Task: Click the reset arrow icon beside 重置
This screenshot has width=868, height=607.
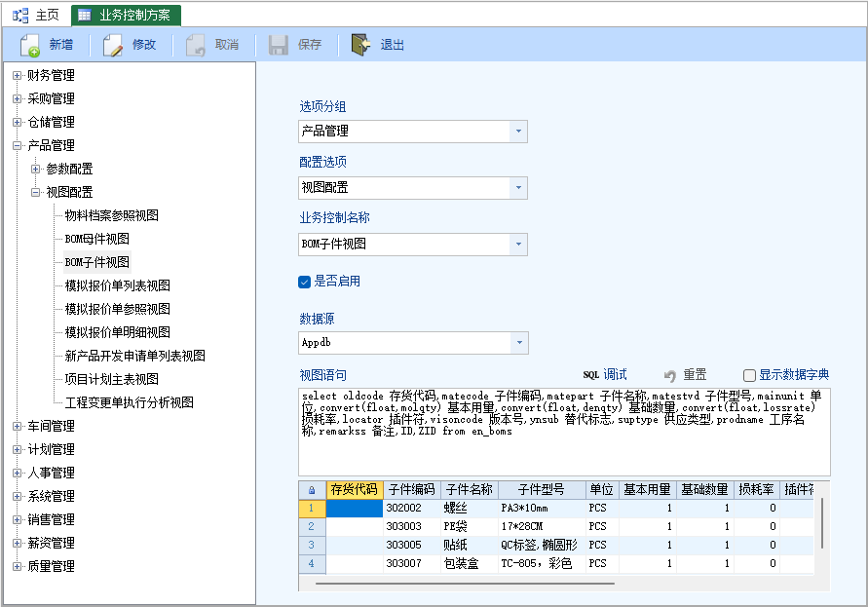Action: 670,376
